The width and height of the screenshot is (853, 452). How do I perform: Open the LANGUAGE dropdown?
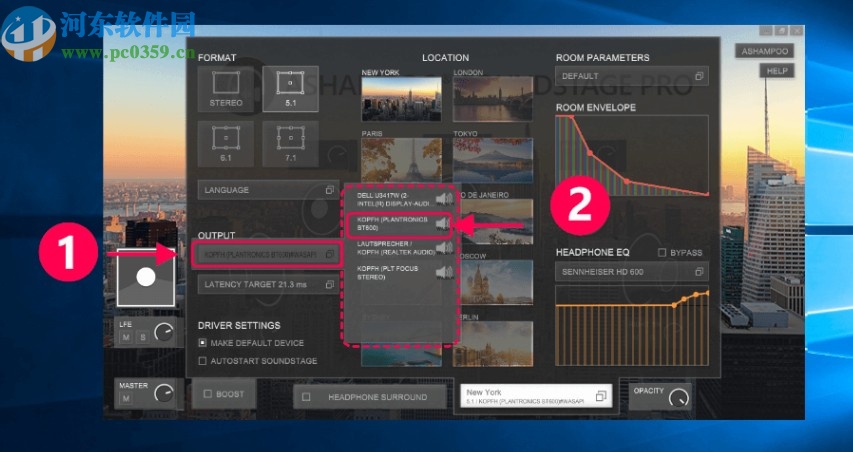tap(269, 190)
